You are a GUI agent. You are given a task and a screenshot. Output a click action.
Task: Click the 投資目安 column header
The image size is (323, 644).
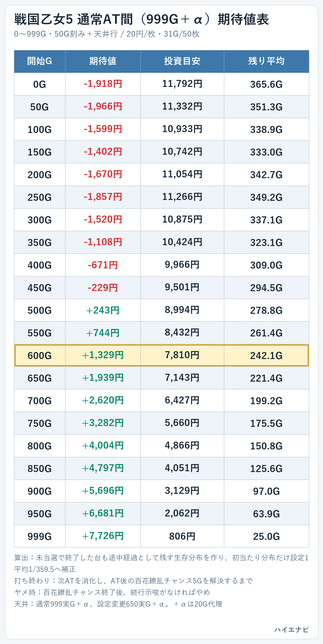[x=182, y=61]
